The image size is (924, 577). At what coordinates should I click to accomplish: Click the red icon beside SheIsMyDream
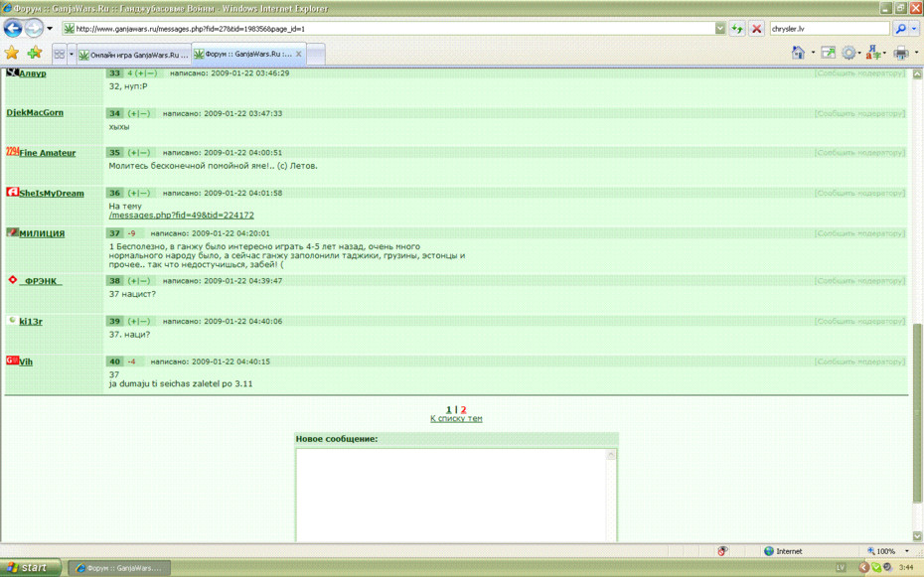point(12,192)
